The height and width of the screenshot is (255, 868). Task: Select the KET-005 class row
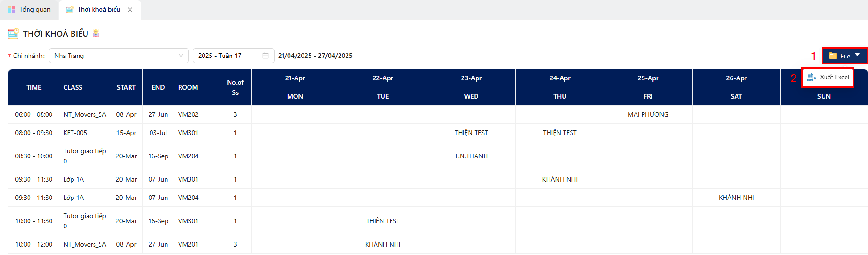click(438, 133)
